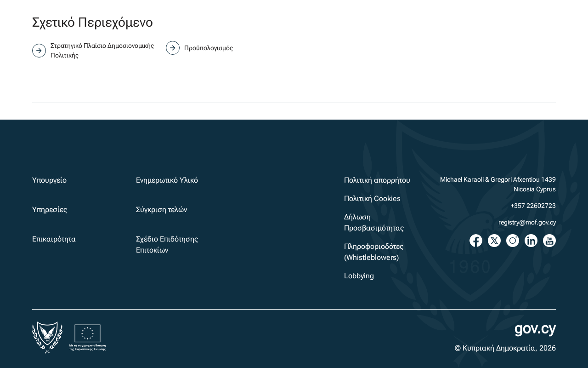The width and height of the screenshot is (588, 368).
Task: Open Επικαιρότητα footer link
Action: pyautogui.click(x=54, y=239)
